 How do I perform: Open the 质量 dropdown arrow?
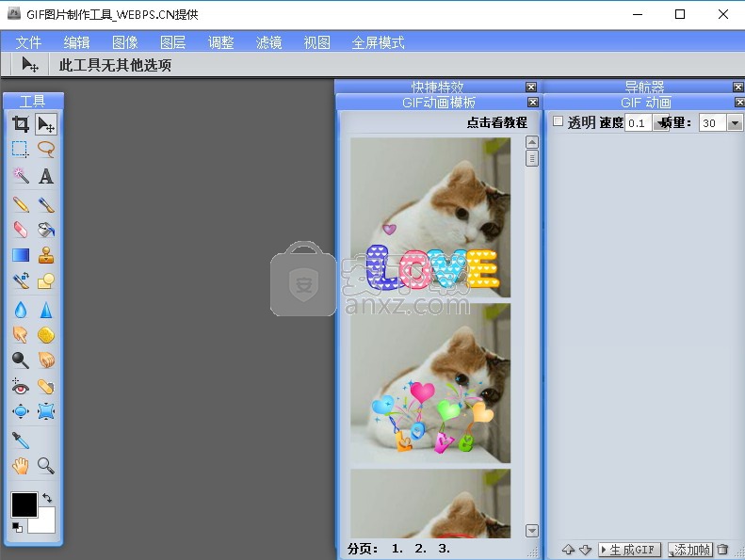click(735, 123)
